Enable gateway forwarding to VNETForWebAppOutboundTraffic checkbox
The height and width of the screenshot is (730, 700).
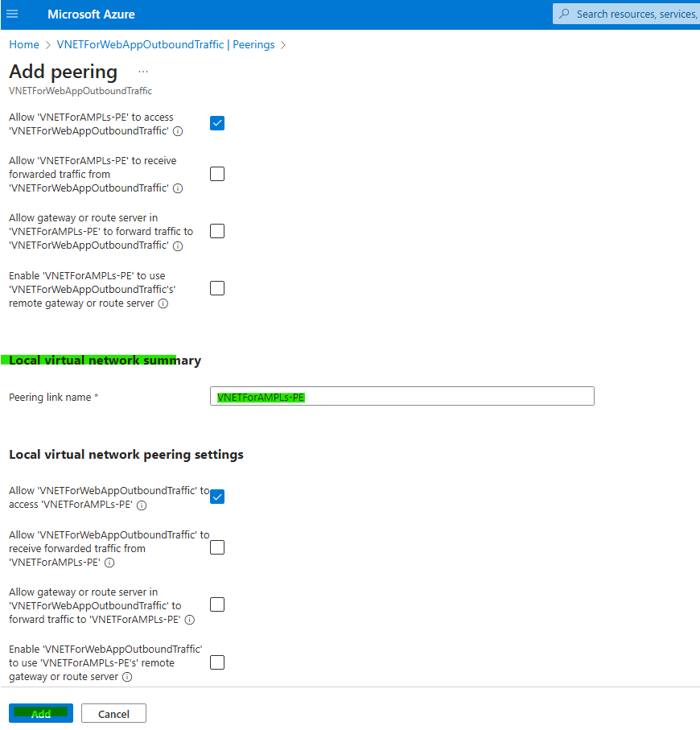(x=217, y=231)
